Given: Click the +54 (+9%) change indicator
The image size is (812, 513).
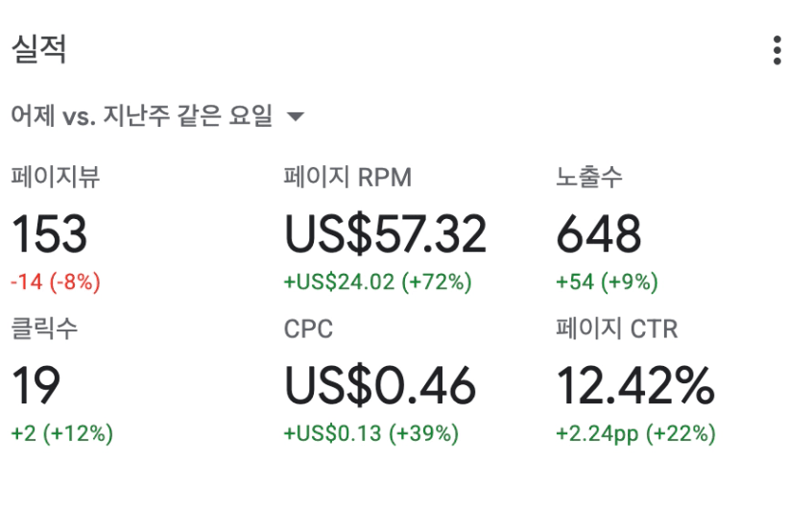Looking at the screenshot, I should click(x=607, y=281).
